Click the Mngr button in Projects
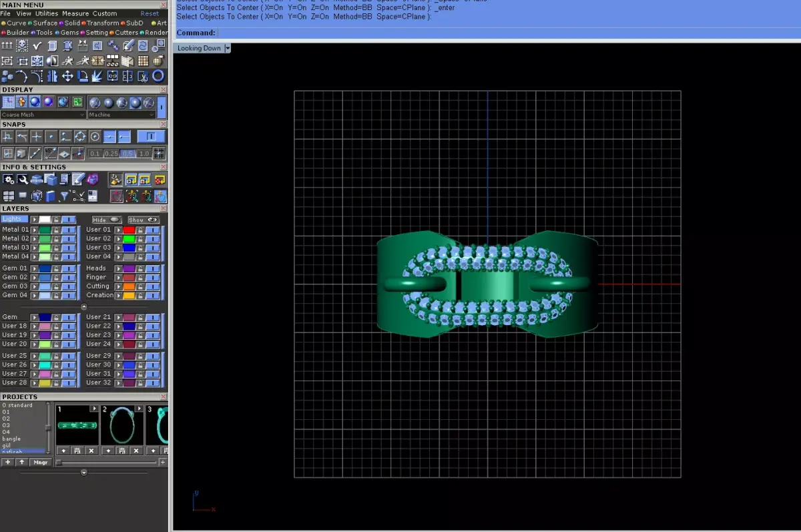 click(x=41, y=462)
